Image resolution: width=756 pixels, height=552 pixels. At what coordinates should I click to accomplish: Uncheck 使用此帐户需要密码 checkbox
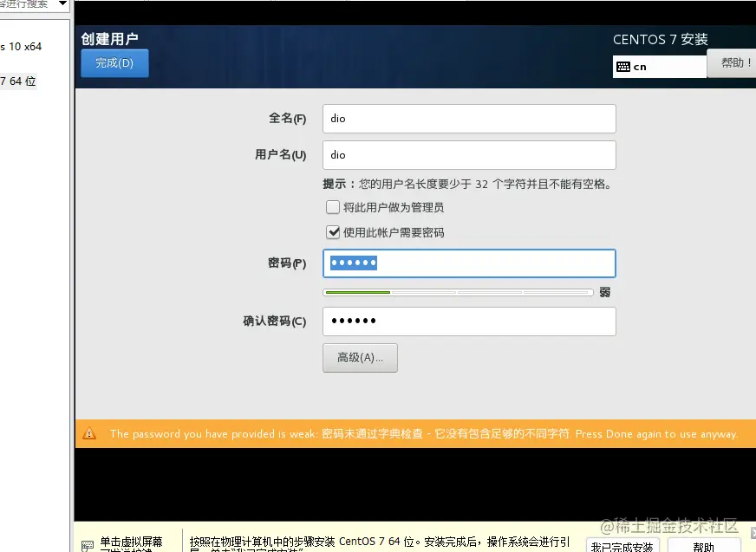point(333,232)
